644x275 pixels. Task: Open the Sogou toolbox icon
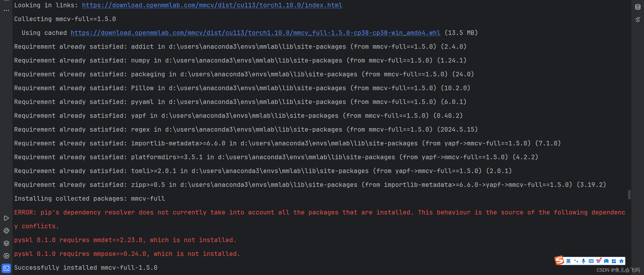coord(614,261)
